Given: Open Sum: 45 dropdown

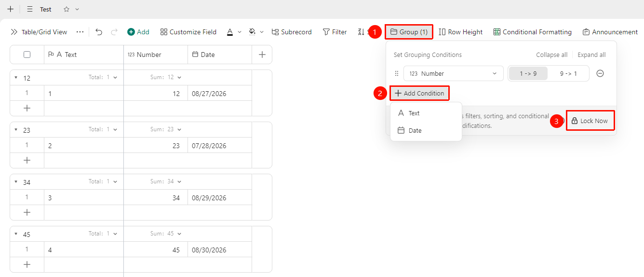Looking at the screenshot, I should pos(166,234).
